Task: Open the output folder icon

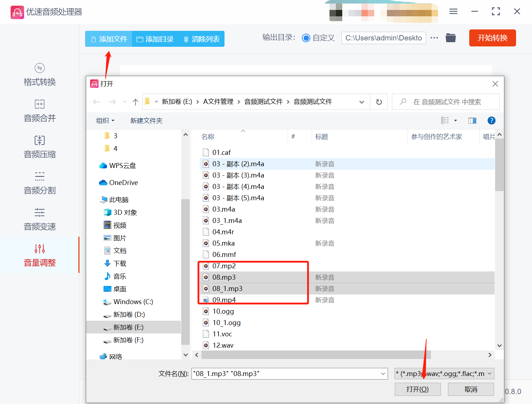Action: tap(450, 38)
